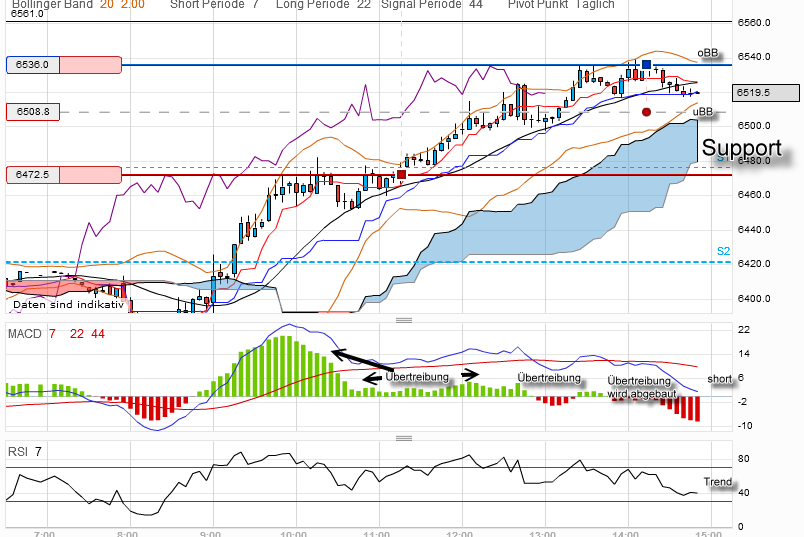Click the Long Periode label

313,4
